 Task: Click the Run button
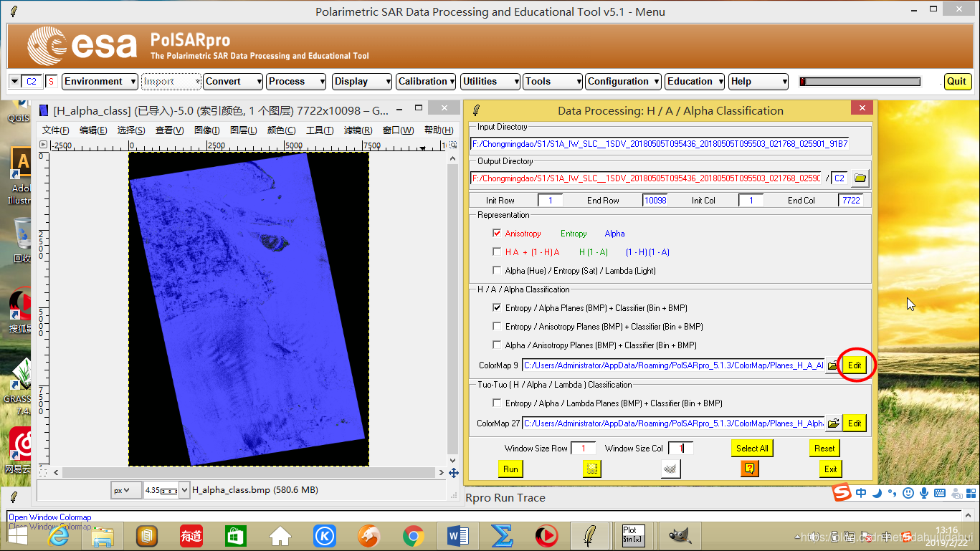click(x=510, y=469)
